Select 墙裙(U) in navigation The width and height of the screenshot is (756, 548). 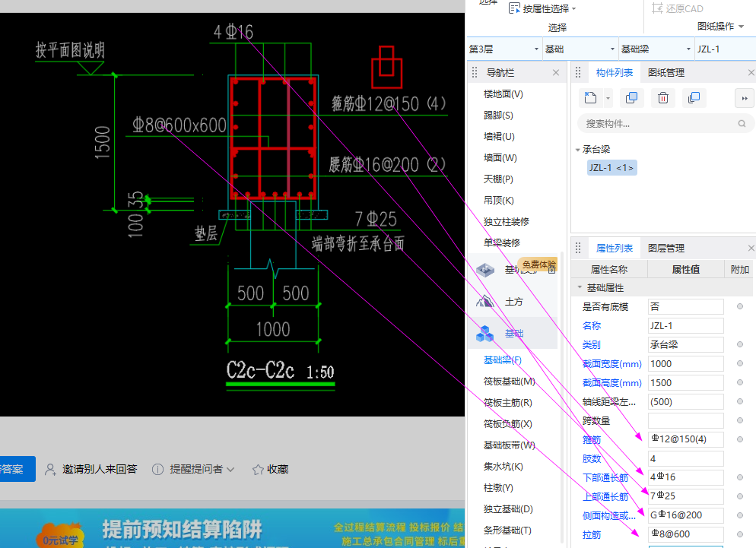[499, 136]
